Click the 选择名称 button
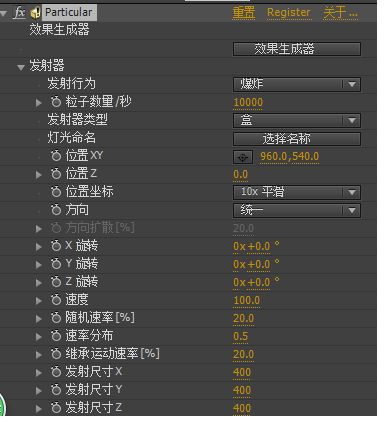Viewport: 390px width, 422px height. (297, 139)
